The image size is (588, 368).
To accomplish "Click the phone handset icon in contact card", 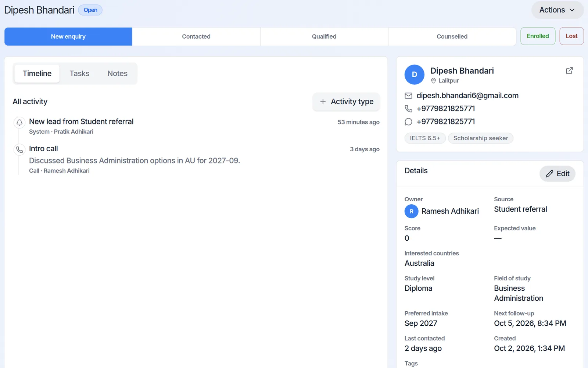I will pyautogui.click(x=408, y=109).
